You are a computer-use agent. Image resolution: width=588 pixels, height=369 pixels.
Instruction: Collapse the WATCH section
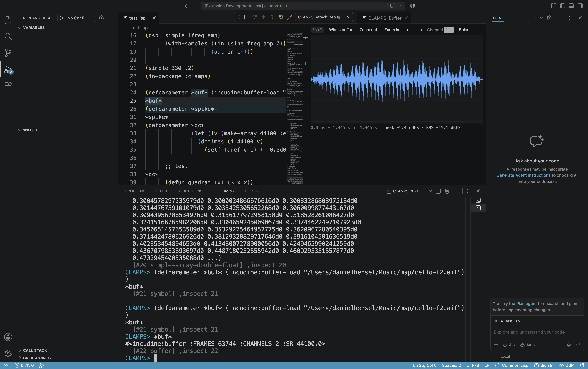click(x=30, y=130)
